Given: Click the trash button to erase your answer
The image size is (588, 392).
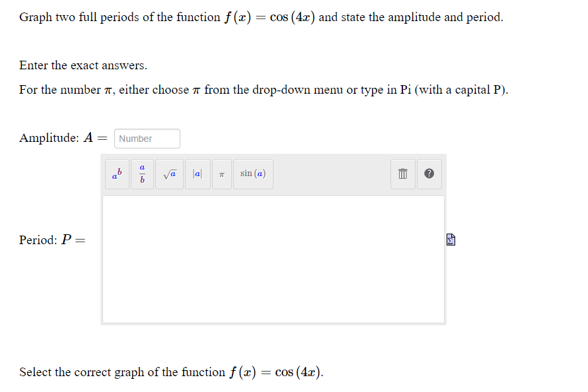Looking at the screenshot, I should click(x=402, y=174).
